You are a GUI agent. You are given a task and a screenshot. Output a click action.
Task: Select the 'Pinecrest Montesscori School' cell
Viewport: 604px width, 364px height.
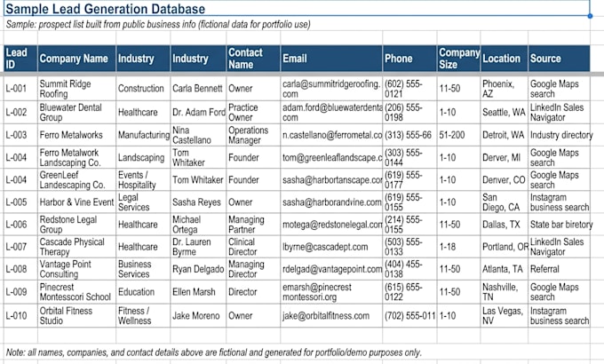tap(76, 291)
